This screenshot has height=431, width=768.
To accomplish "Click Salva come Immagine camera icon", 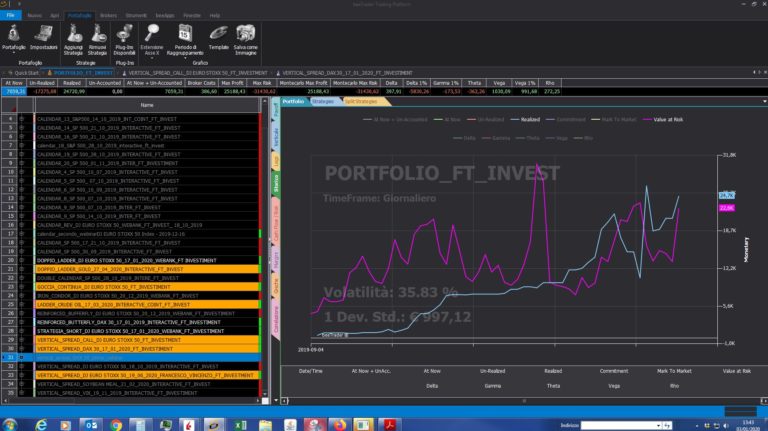I will point(246,40).
